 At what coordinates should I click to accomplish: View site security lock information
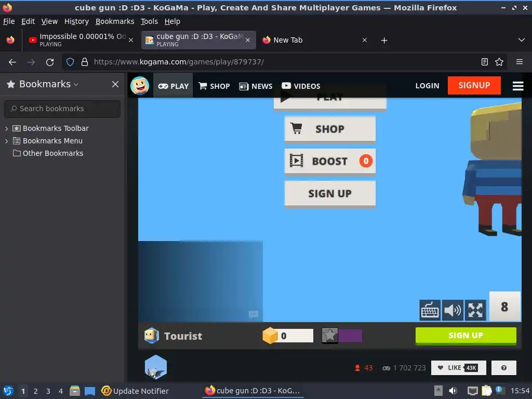coord(85,62)
